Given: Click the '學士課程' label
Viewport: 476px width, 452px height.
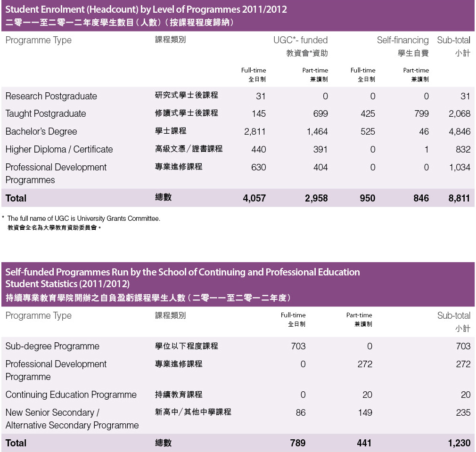Looking at the screenshot, I should coord(171,131).
